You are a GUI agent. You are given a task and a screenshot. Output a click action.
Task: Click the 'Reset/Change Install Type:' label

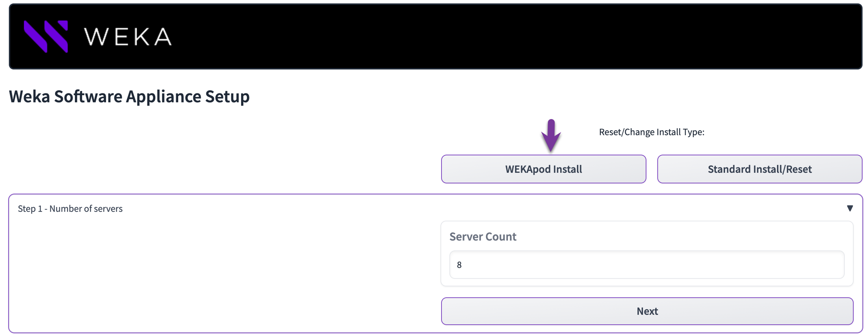click(651, 132)
